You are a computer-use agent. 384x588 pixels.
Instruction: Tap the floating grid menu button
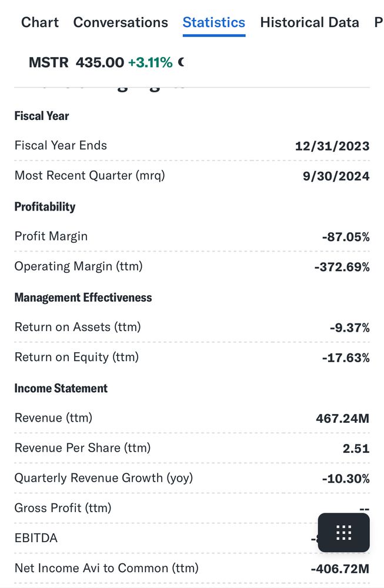[x=343, y=533]
